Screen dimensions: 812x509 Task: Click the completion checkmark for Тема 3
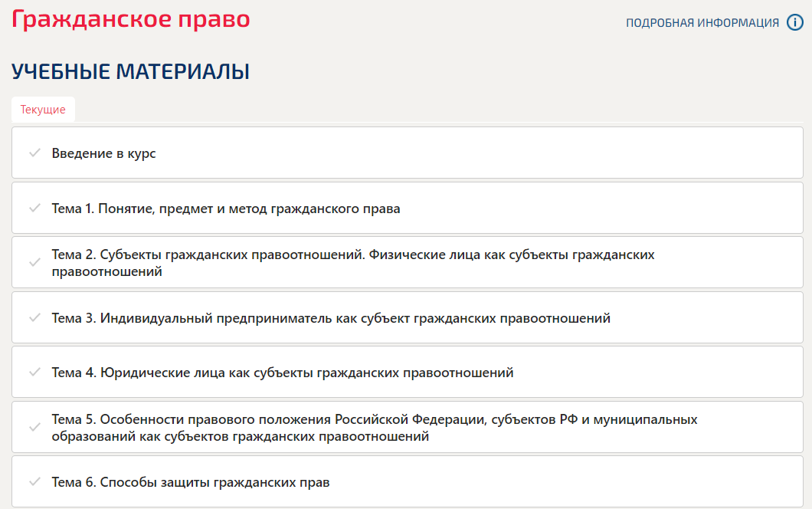coord(34,317)
